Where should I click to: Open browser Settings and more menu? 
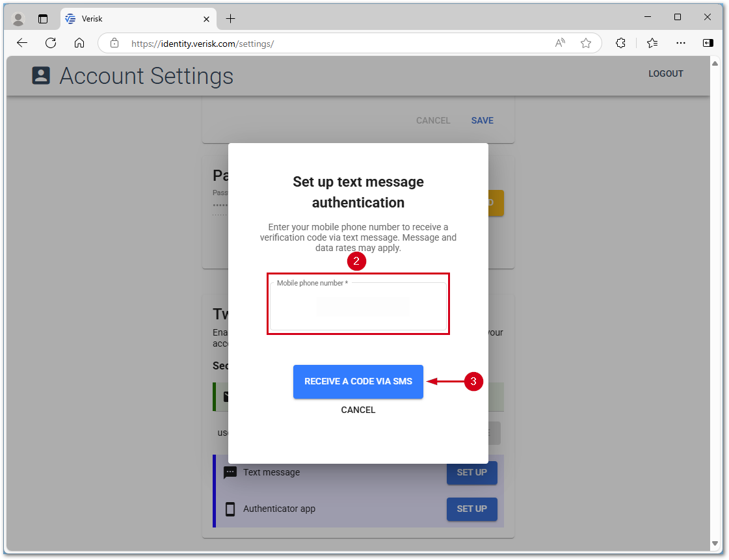click(x=680, y=43)
